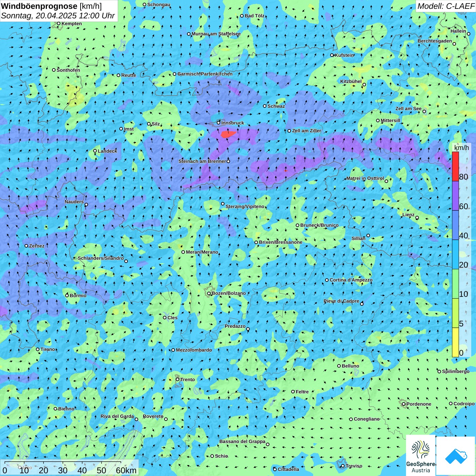Select the Murnau am Staffelsee label
Viewport: 476px width, 476px height.
(x=216, y=34)
